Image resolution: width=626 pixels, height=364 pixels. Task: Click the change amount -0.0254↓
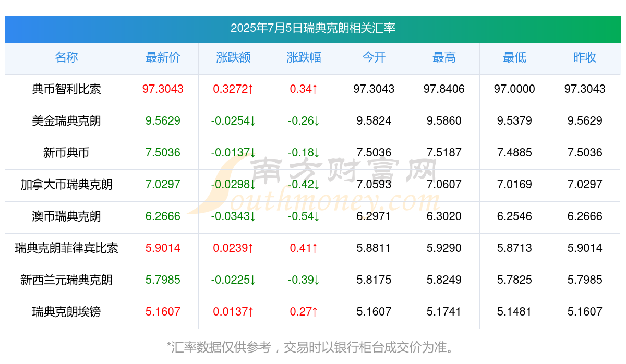(x=233, y=121)
